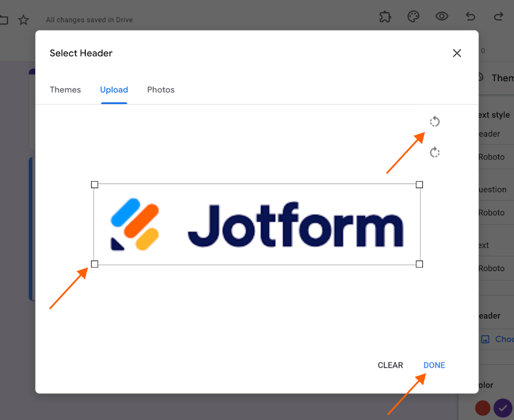Open the Customize Theme palette
Viewport: 514px width, 420px height.
tap(413, 16)
